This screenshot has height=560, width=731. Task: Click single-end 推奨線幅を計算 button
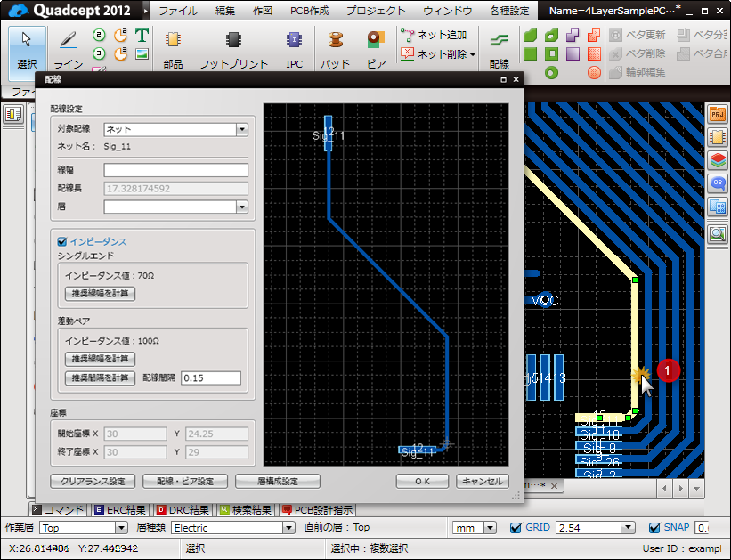point(101,293)
